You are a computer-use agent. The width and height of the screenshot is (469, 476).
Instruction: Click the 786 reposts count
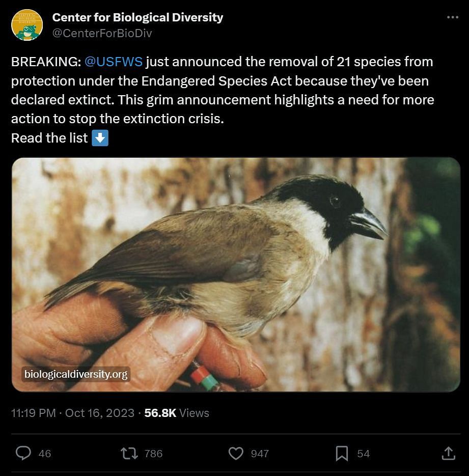[154, 454]
